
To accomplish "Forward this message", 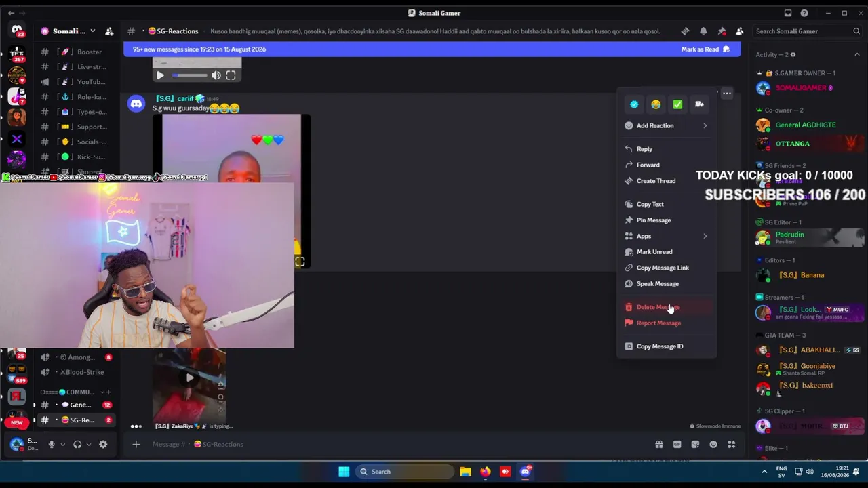I will 667,165.
